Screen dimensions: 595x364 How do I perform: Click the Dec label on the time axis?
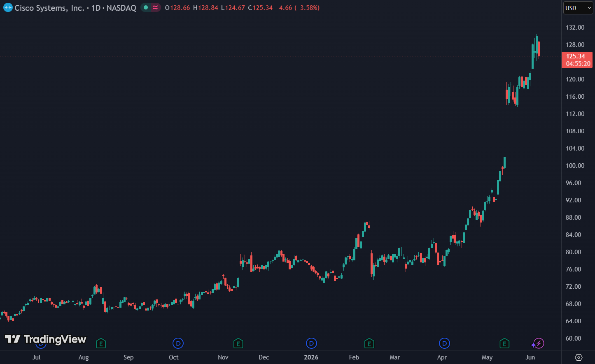(264, 357)
